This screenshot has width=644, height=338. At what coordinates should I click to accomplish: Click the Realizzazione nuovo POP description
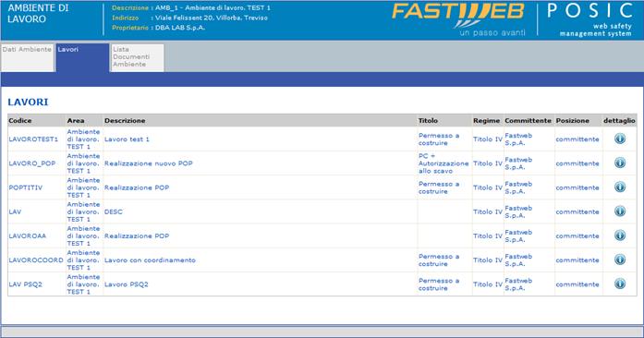point(148,163)
